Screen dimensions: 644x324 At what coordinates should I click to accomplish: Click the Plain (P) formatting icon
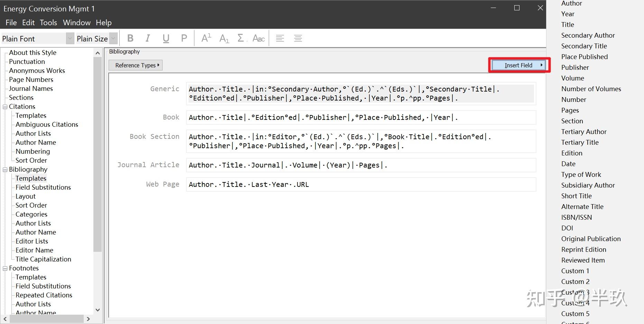(x=184, y=38)
